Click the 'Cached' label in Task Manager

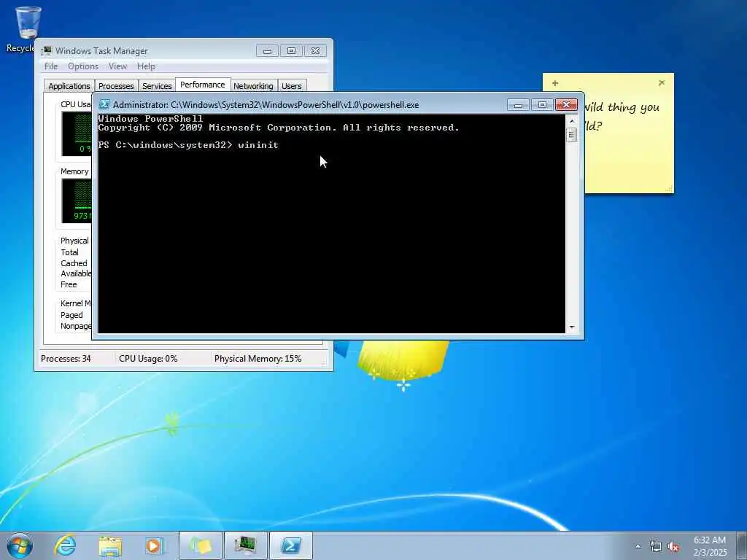(x=74, y=262)
